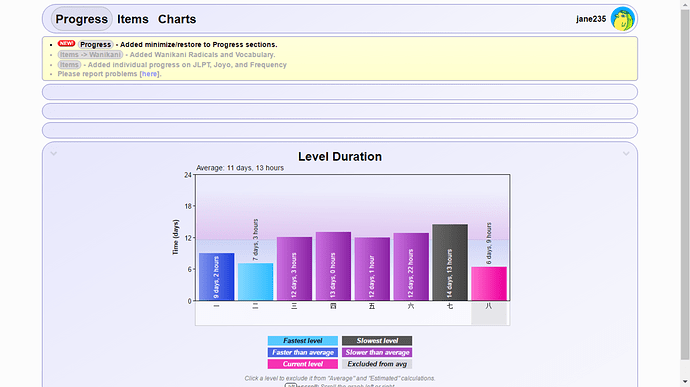The width and height of the screenshot is (690, 387).
Task: Click the jane235 username
Action: [591, 19]
